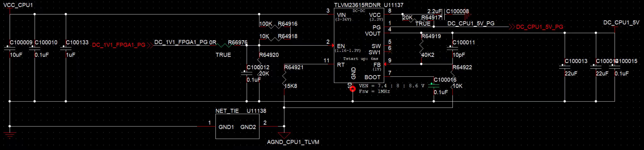The image size is (644, 150).
Task: Select green capacitor C100016 symbol
Action: 433,86
